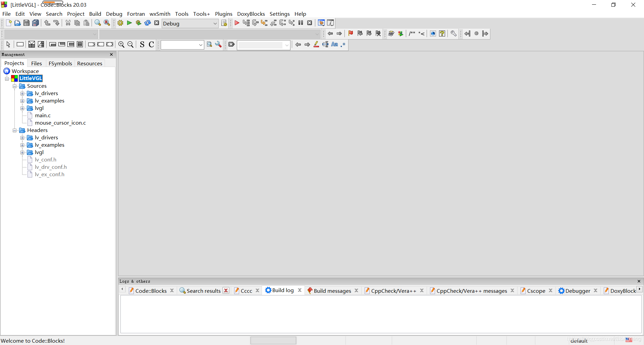
Task: Click the Replace icon in the toolbar
Action: pyautogui.click(x=107, y=23)
